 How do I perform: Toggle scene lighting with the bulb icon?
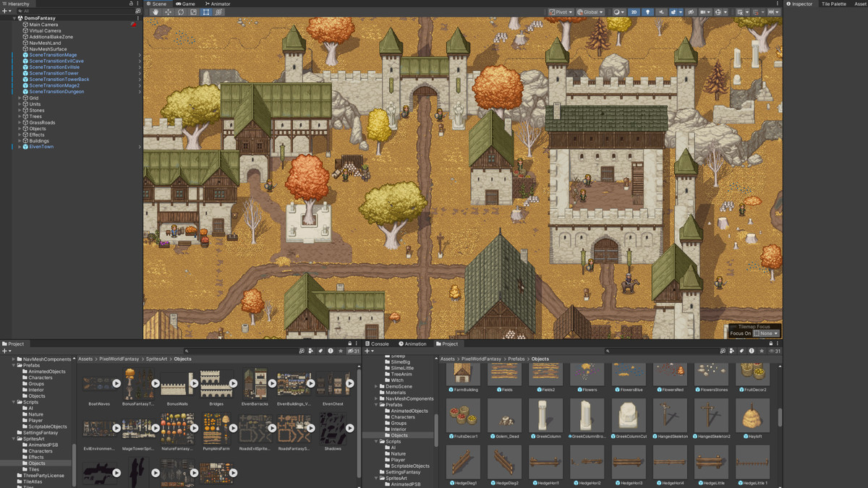[x=648, y=12]
